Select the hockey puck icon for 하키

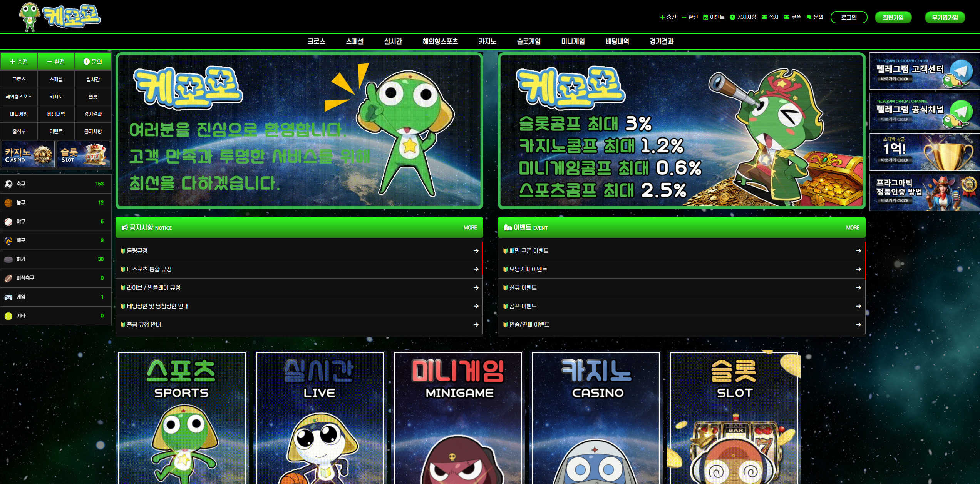point(8,259)
